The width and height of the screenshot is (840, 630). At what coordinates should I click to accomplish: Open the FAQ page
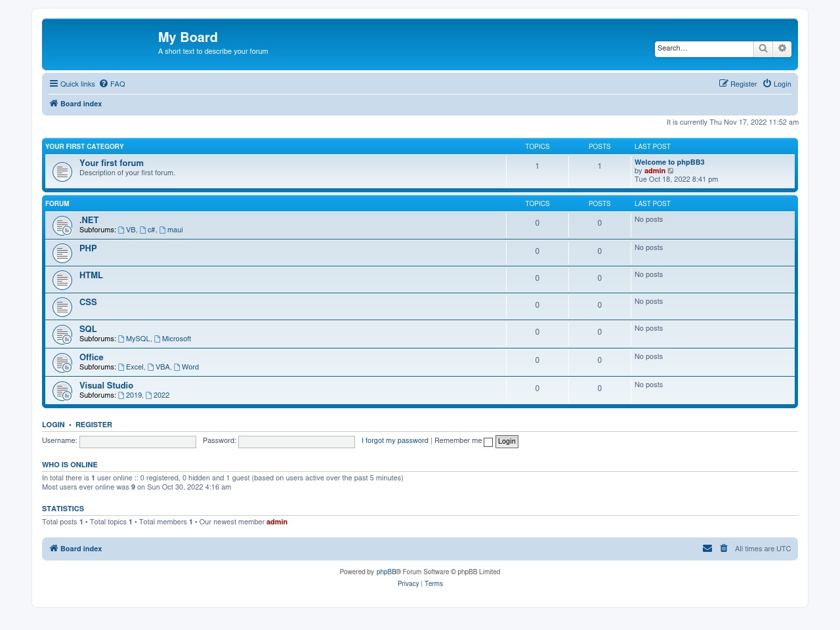112,84
